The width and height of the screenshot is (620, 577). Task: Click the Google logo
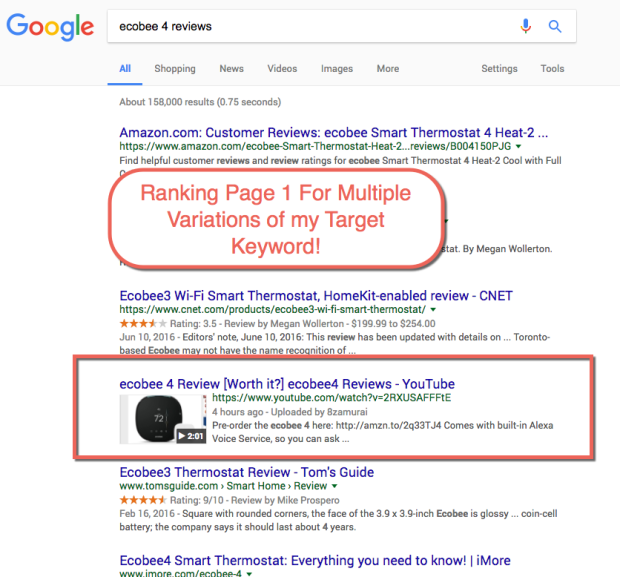coord(50,27)
